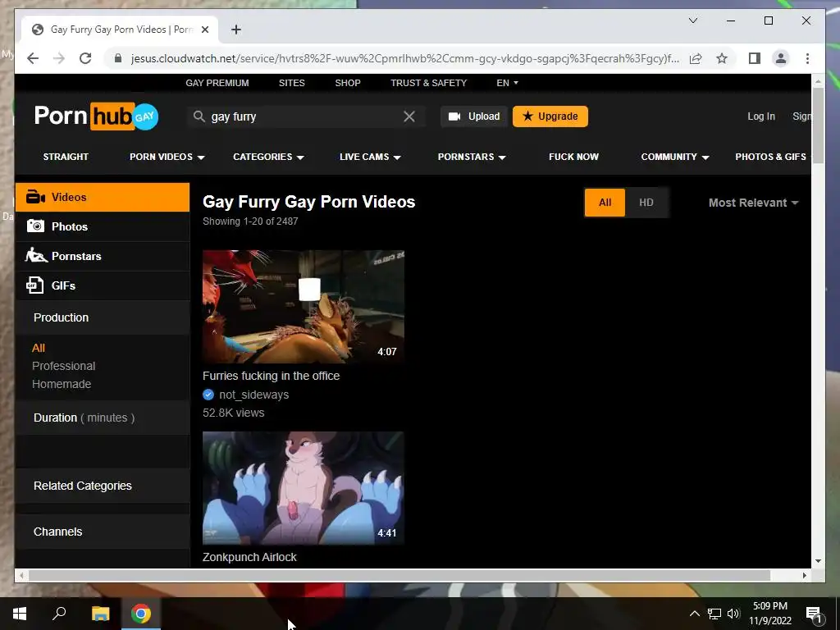840x630 pixels.
Task: Click the Pornstars figure icon in sidebar
Action: [x=36, y=255]
